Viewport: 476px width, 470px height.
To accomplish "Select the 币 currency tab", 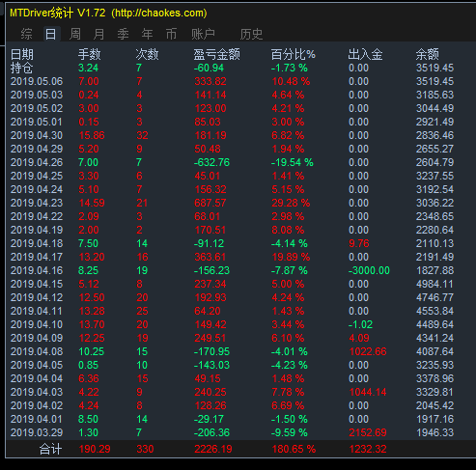I will tap(171, 34).
